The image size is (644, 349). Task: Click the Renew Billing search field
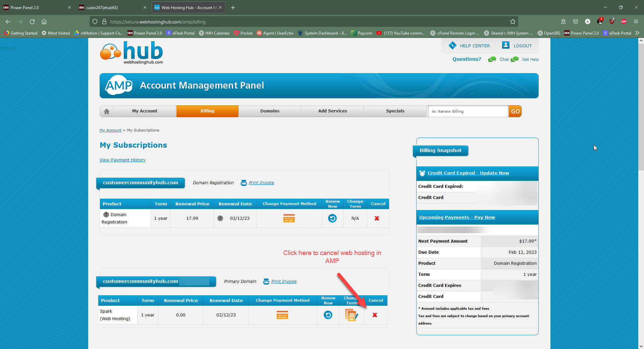pos(468,111)
